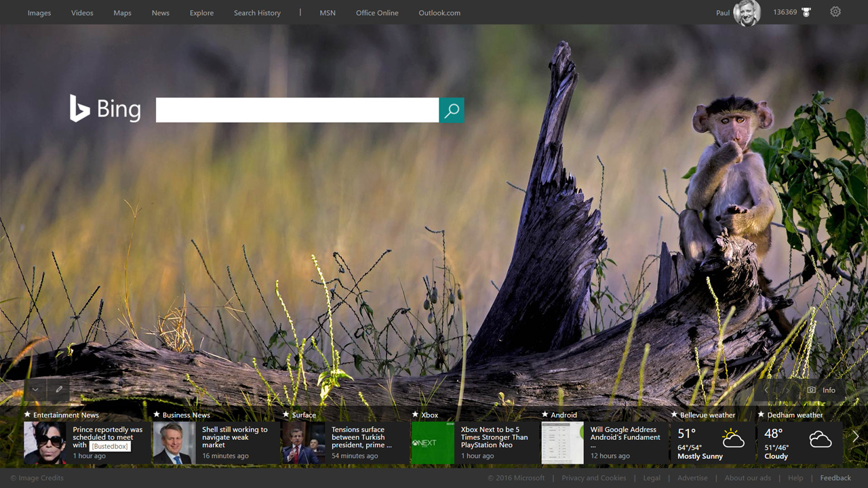Click the Microsoft Rewards trophy icon
The image size is (868, 488).
pyautogui.click(x=806, y=12)
